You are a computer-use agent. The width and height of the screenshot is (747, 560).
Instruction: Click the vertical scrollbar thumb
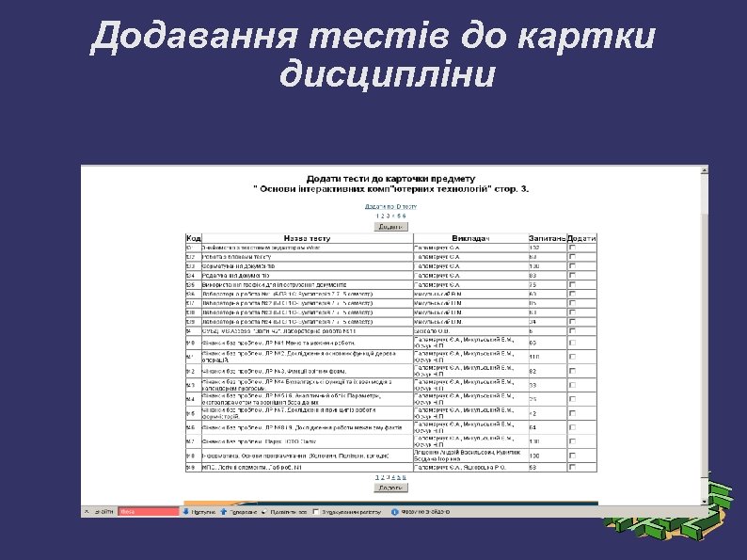coord(704,344)
